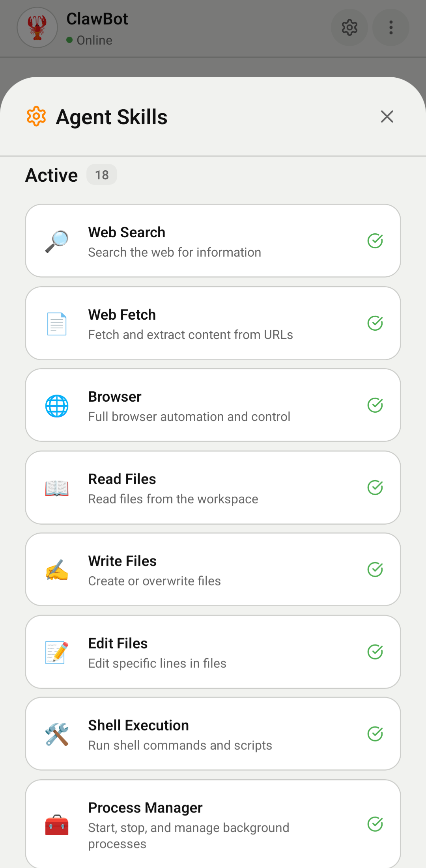Close the Agent Skills panel
This screenshot has width=426, height=868.
pos(387,116)
